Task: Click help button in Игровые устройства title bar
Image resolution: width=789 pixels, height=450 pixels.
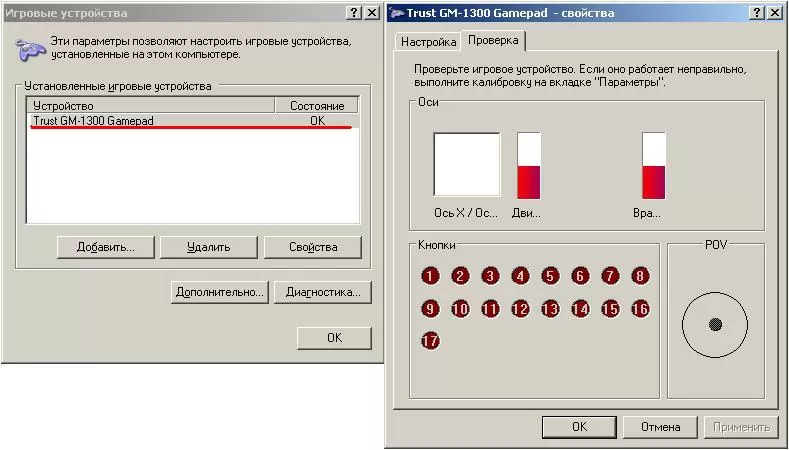Action: click(355, 13)
